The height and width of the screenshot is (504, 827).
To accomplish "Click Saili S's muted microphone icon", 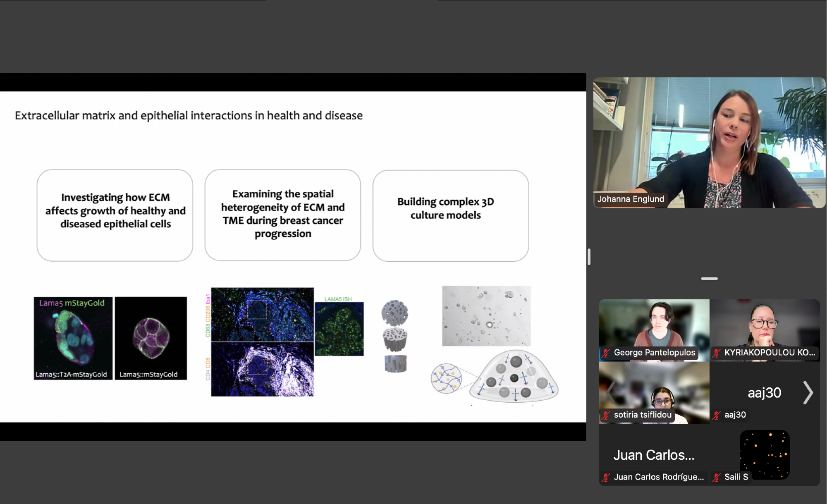I will 716,478.
